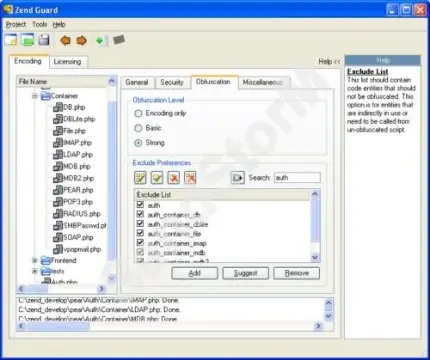Open the Tools menu

click(x=39, y=24)
